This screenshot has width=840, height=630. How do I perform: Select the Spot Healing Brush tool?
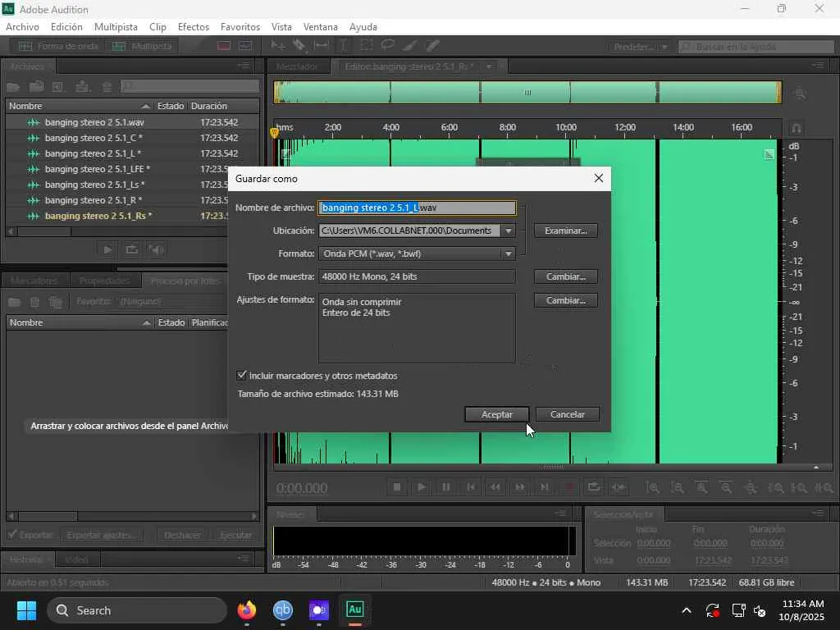[x=432, y=46]
